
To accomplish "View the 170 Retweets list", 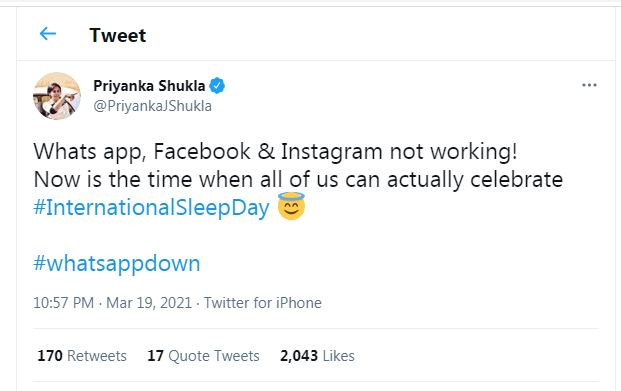I will [x=82, y=356].
